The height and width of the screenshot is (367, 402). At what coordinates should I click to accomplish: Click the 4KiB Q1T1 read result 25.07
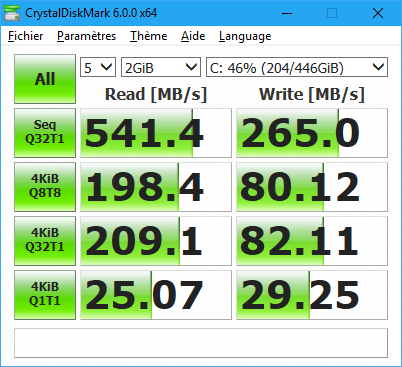(156, 295)
